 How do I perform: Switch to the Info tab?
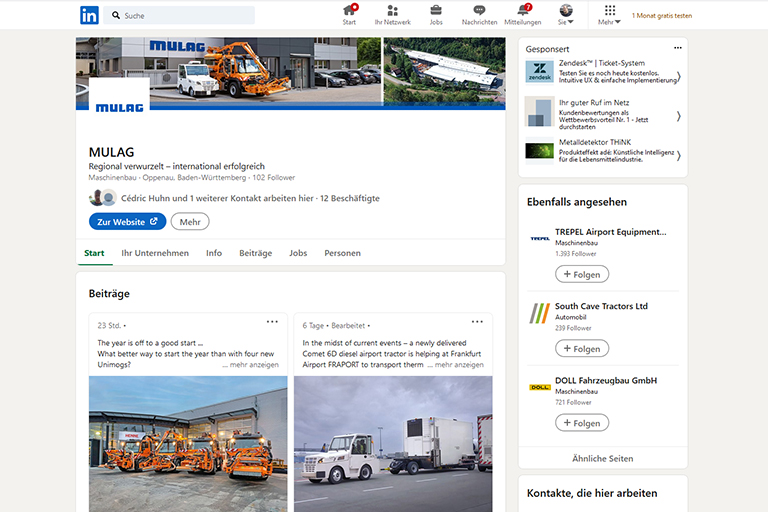click(214, 253)
